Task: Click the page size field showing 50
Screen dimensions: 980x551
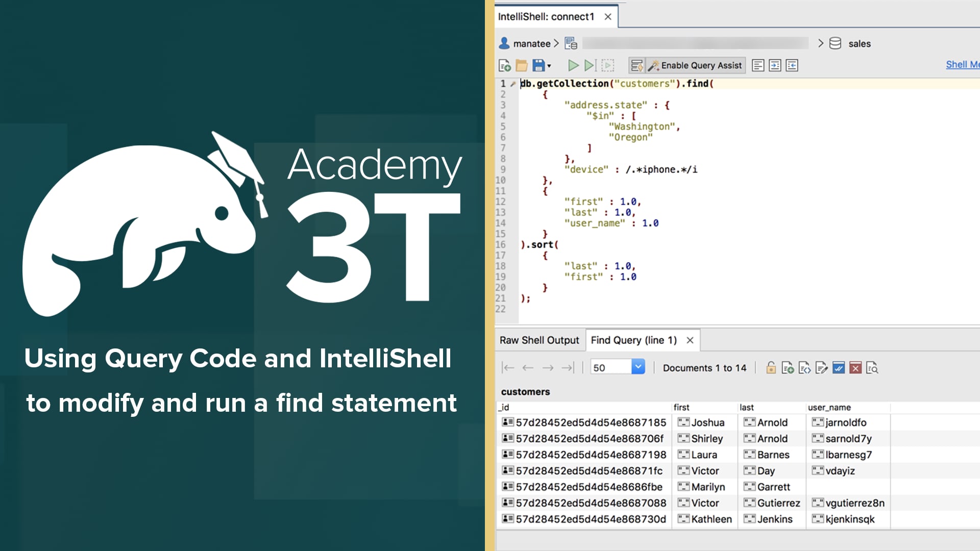Action: coord(610,367)
